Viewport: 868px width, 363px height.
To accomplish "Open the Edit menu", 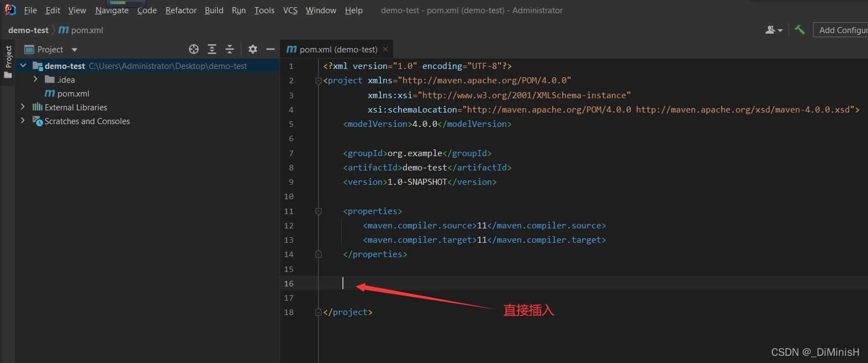I will tap(53, 10).
